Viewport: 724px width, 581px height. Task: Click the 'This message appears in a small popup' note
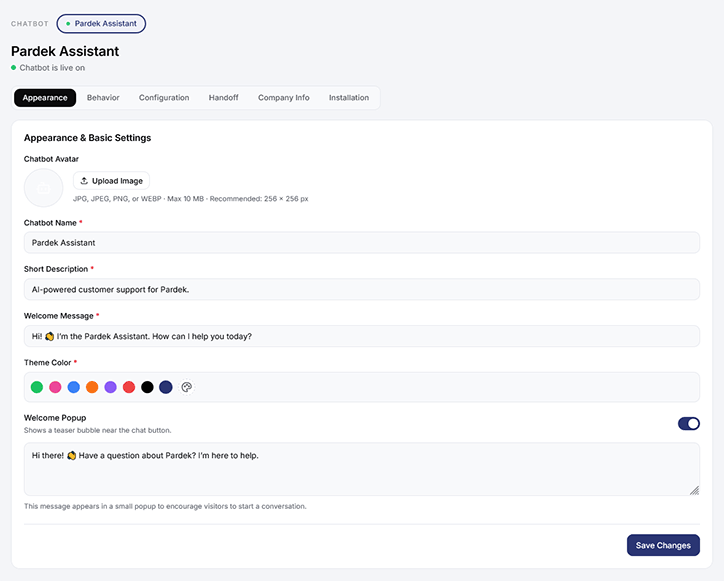point(165,507)
